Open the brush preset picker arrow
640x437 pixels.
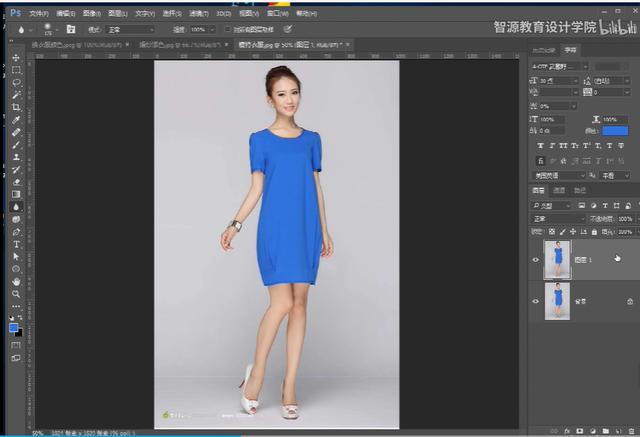tap(57, 30)
